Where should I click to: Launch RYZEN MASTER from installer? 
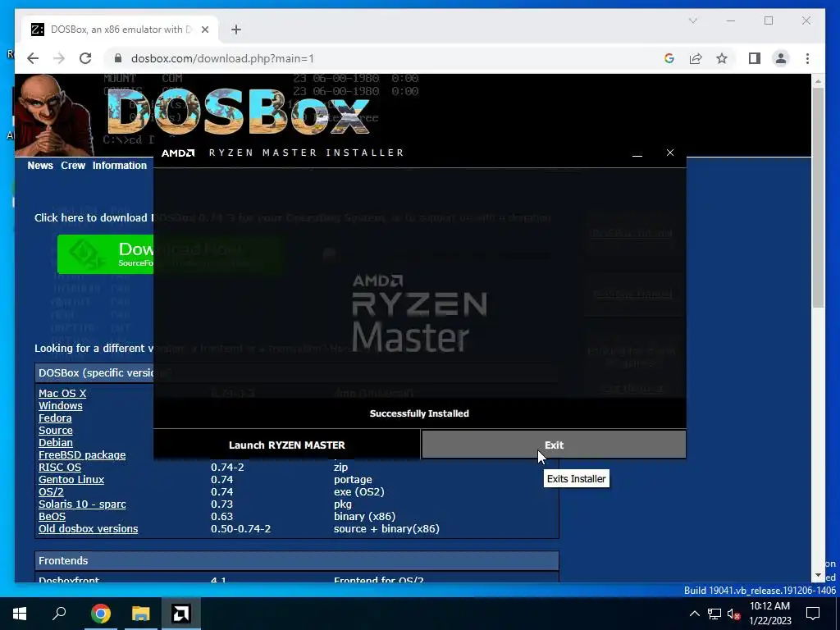(x=286, y=445)
